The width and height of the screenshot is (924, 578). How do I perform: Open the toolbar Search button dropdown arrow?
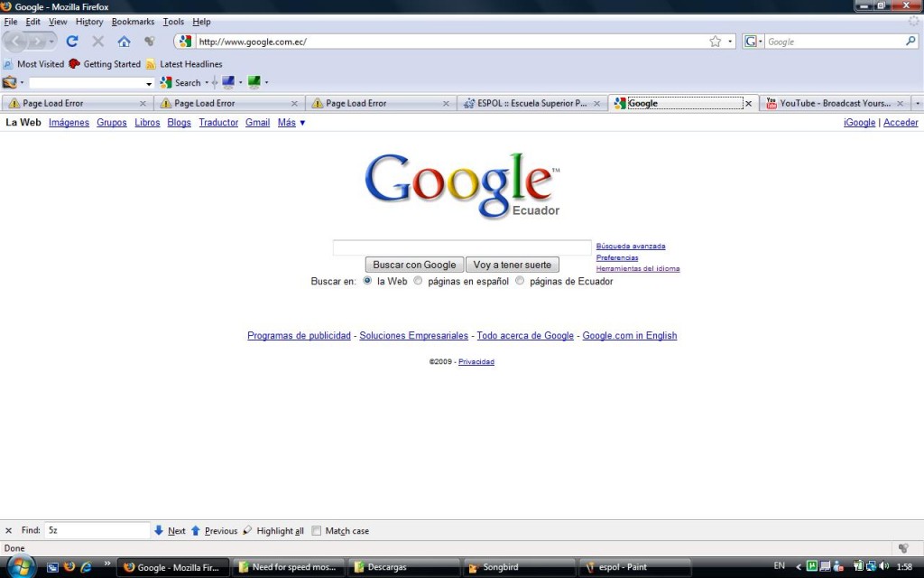click(207, 82)
